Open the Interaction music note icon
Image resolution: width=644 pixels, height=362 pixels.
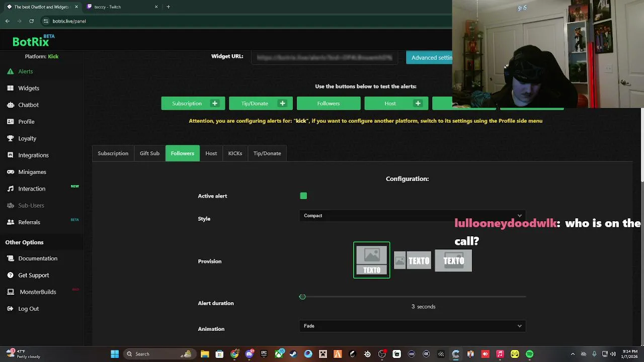point(10,189)
